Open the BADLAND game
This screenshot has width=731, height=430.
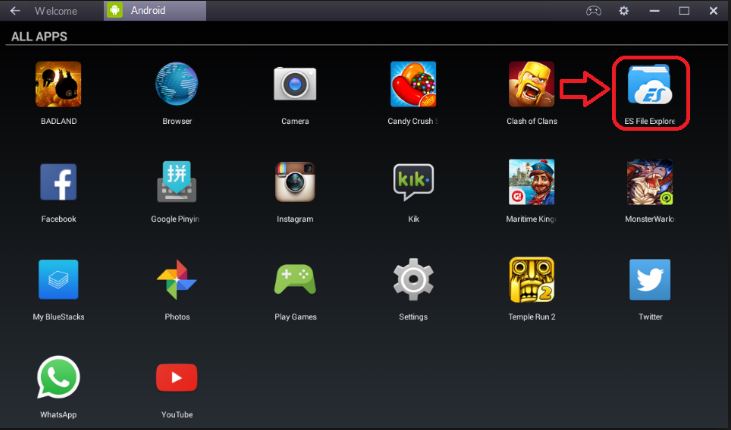click(x=58, y=84)
